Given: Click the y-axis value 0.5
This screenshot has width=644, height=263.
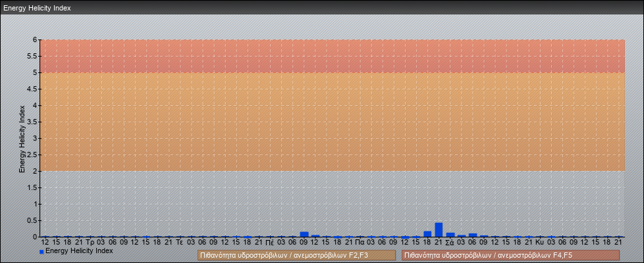Looking at the screenshot, I should (32, 220).
